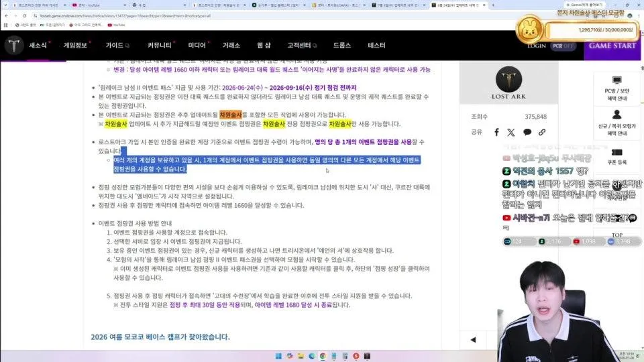Open the 드롭스 menu

point(341,45)
